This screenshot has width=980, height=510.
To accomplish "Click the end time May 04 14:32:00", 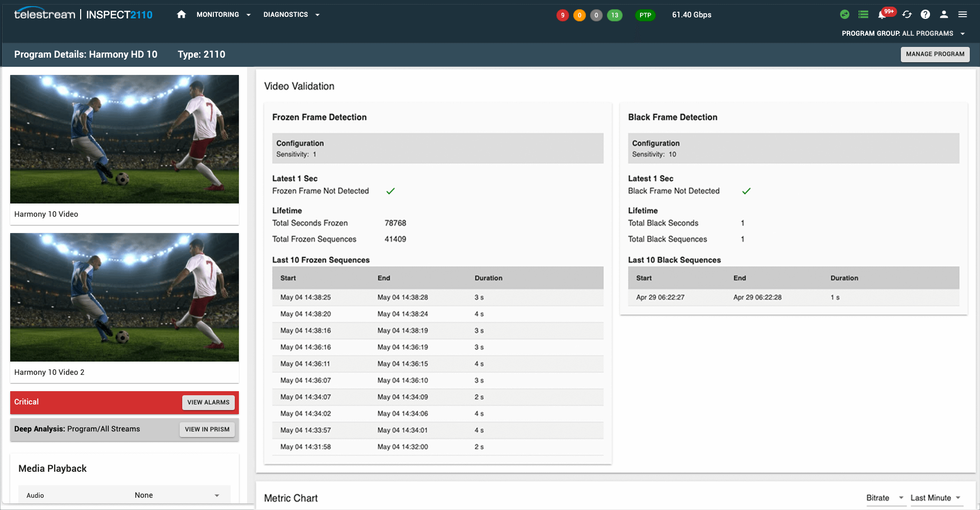I will (403, 447).
